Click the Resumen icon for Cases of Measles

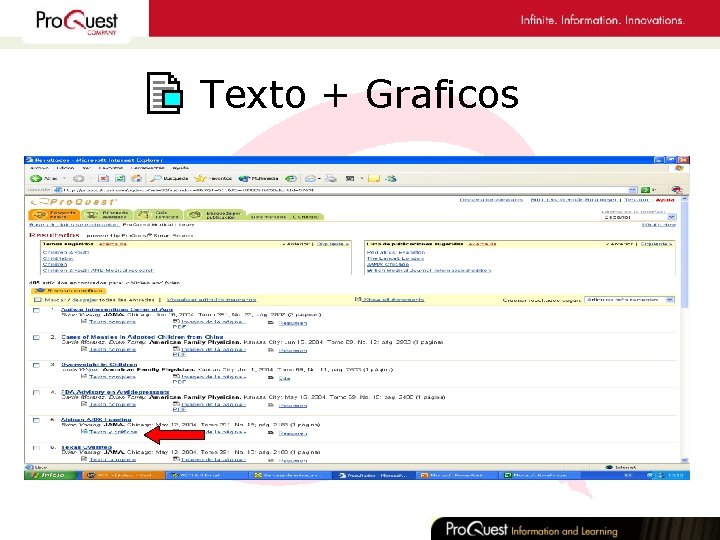click(x=271, y=350)
